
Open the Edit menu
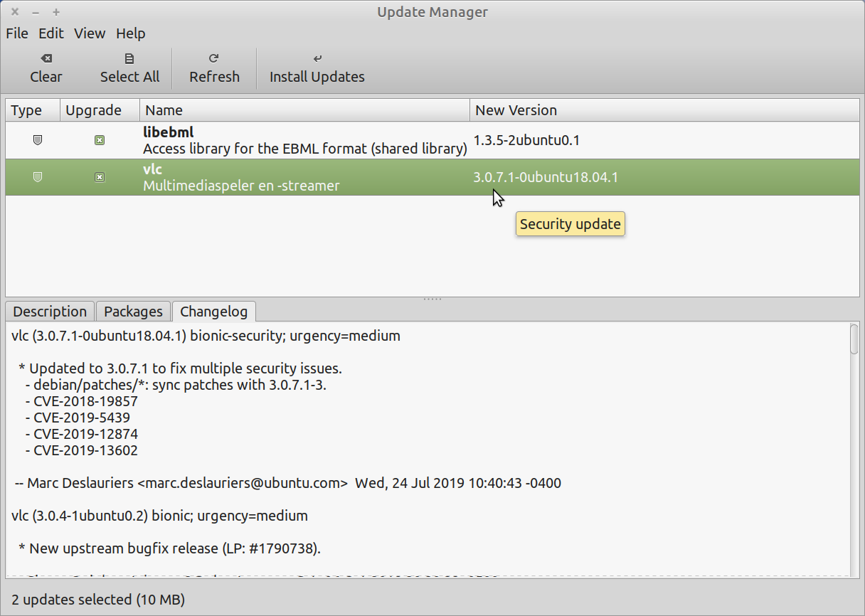tap(51, 33)
